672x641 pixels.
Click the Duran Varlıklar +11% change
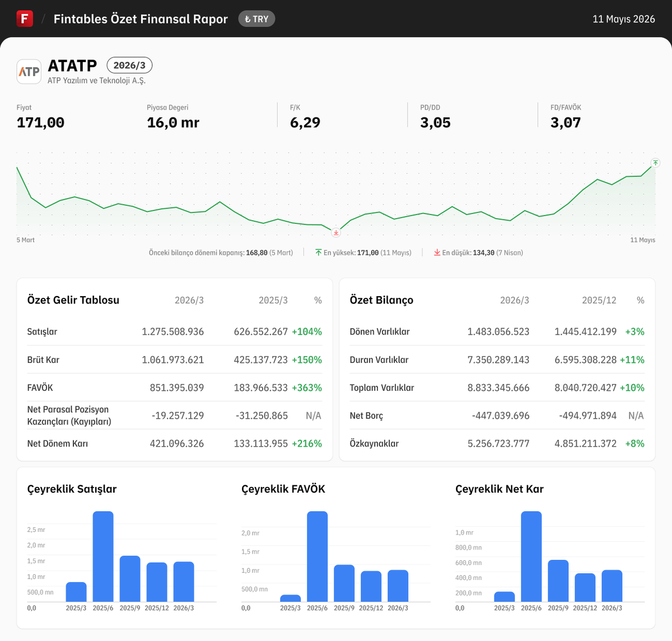[x=632, y=359]
